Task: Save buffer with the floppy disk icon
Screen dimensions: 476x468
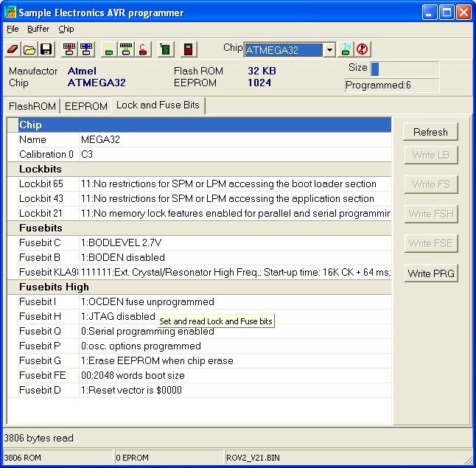Action: click(x=46, y=49)
